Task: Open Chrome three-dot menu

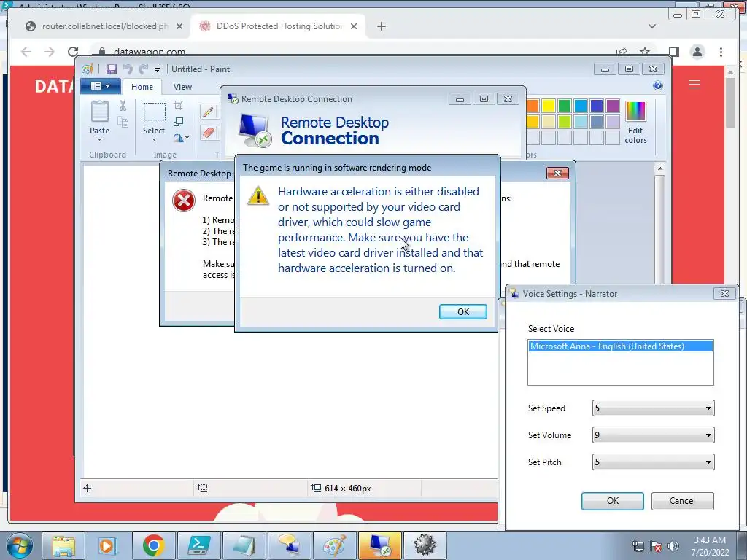Action: 721,52
